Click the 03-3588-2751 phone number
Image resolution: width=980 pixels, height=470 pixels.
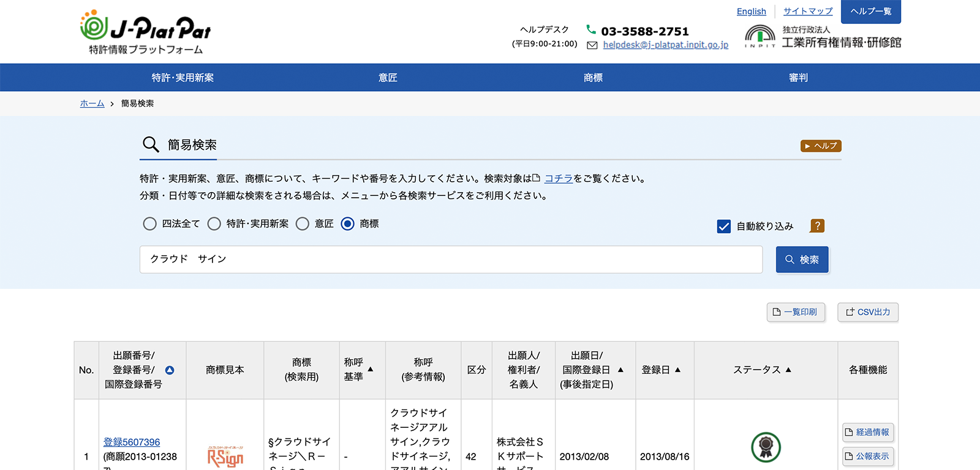pos(645,31)
